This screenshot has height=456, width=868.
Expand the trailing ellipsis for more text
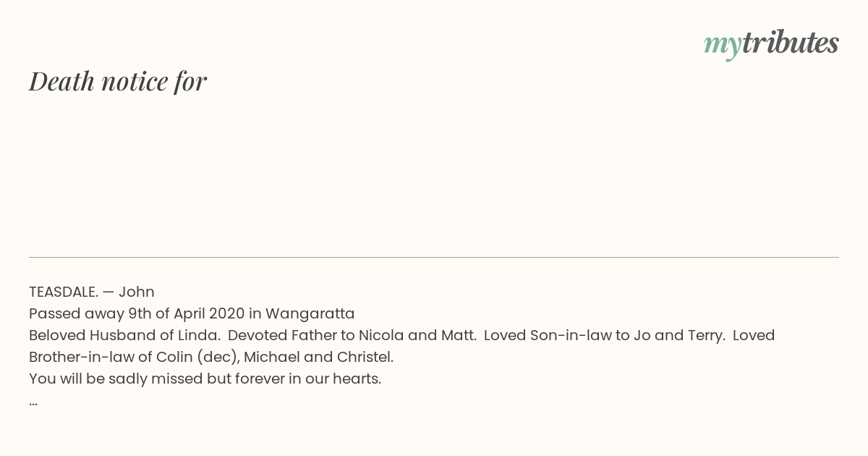33,402
